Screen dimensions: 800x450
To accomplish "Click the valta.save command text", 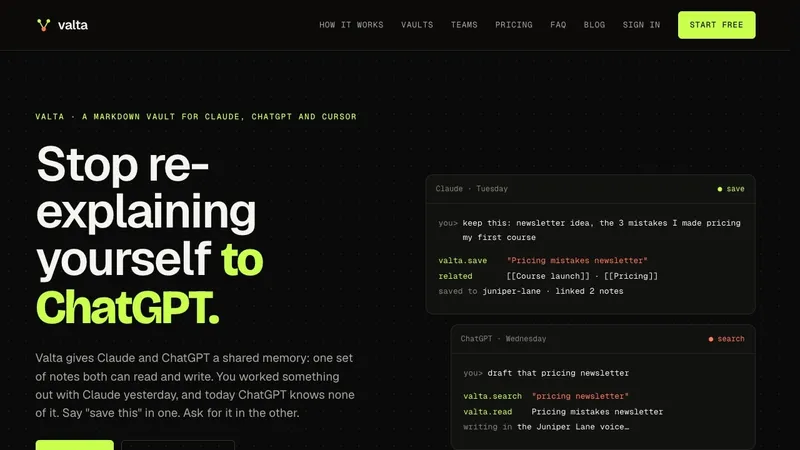I will click(x=462, y=261).
